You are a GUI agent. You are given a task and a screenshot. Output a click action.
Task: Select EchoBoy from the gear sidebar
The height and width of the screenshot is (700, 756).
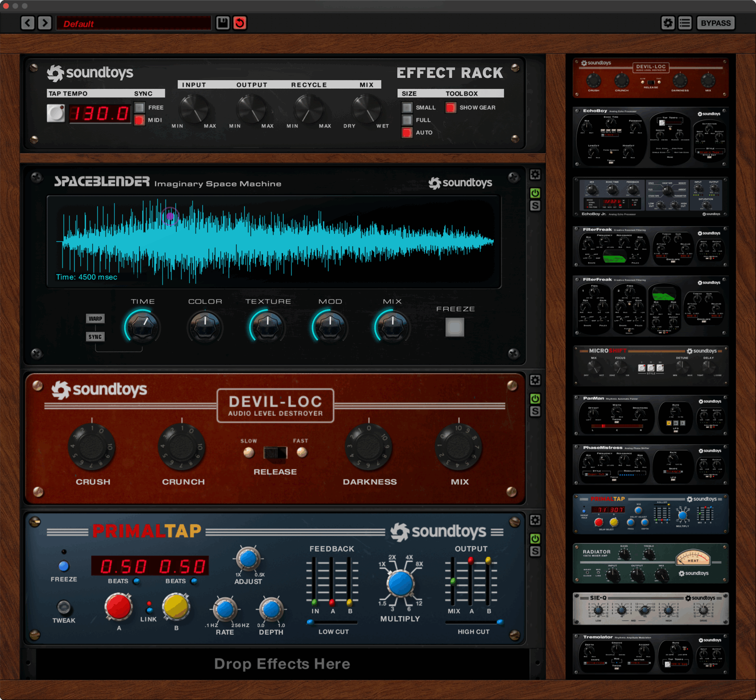651,137
